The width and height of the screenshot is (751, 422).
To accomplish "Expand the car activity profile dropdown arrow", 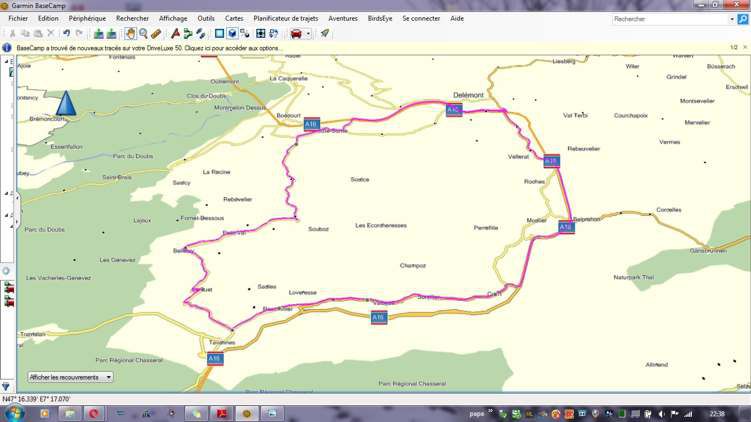I will pos(308,33).
